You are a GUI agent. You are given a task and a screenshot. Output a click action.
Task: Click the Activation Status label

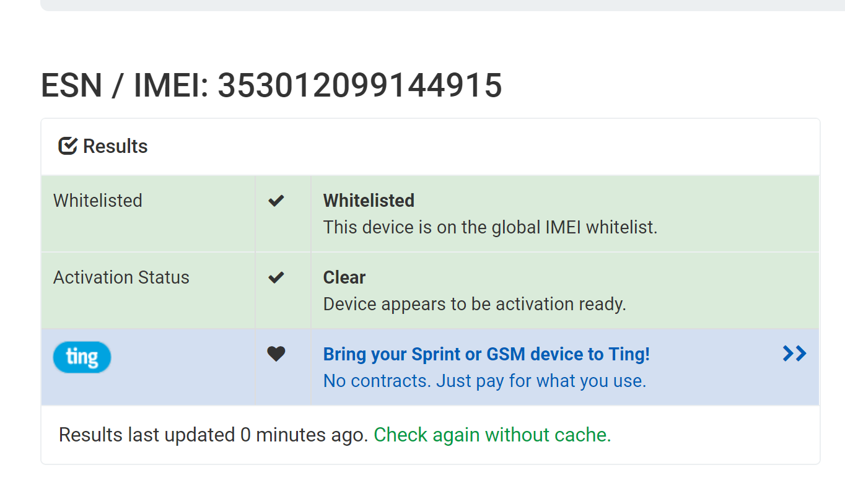click(121, 277)
